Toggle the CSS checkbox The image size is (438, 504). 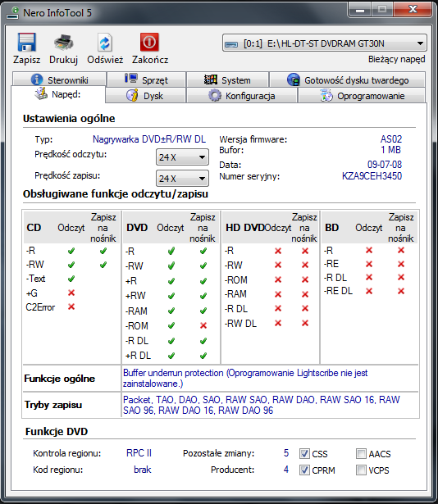point(304,454)
